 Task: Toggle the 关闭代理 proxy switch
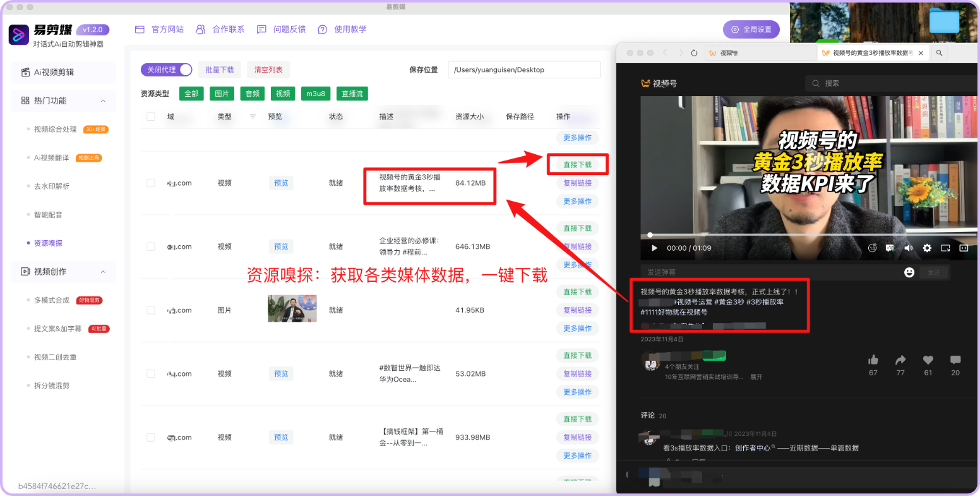(167, 70)
